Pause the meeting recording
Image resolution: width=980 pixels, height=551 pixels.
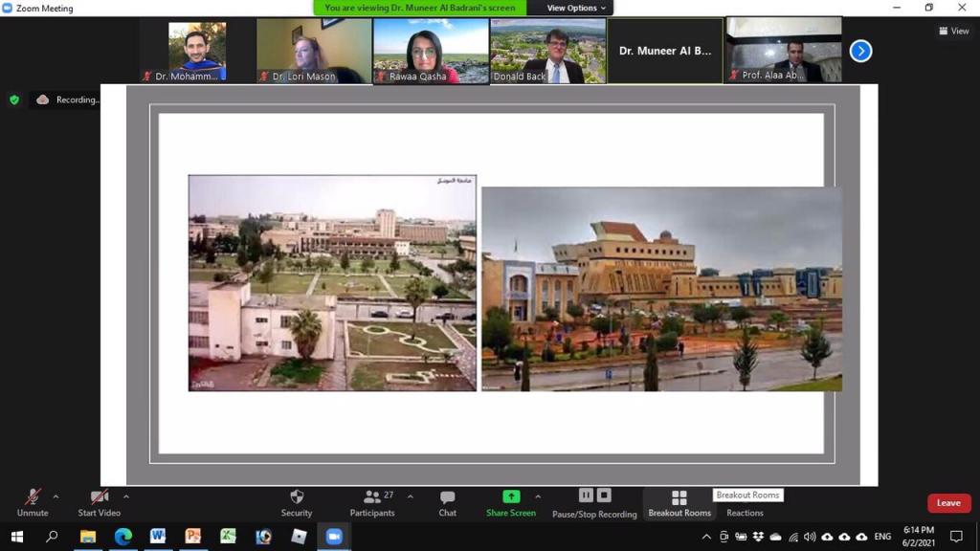point(586,496)
